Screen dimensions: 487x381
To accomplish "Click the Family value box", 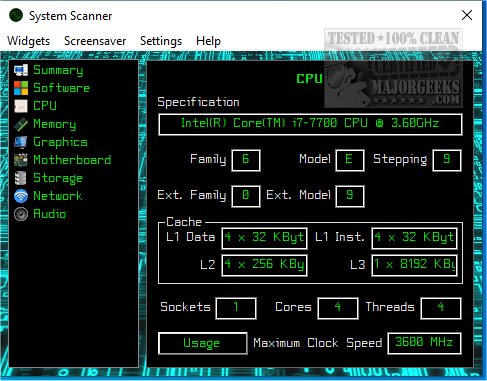I will tap(246, 160).
